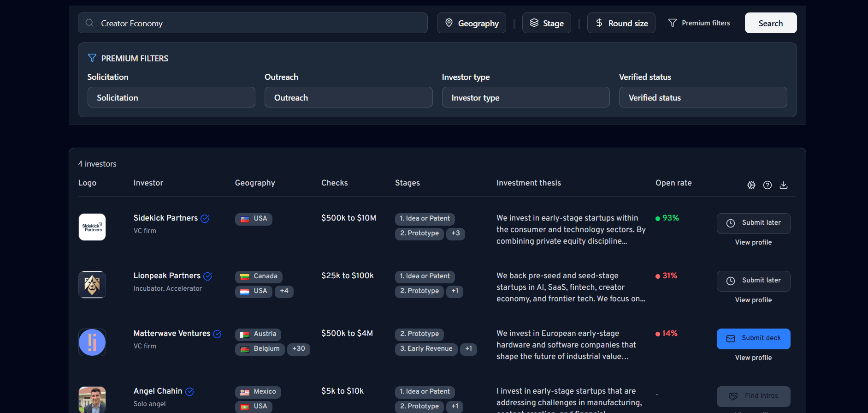The image size is (868, 413).
Task: Expand the +30 geographies for Matterwave Ventures
Action: 299,349
